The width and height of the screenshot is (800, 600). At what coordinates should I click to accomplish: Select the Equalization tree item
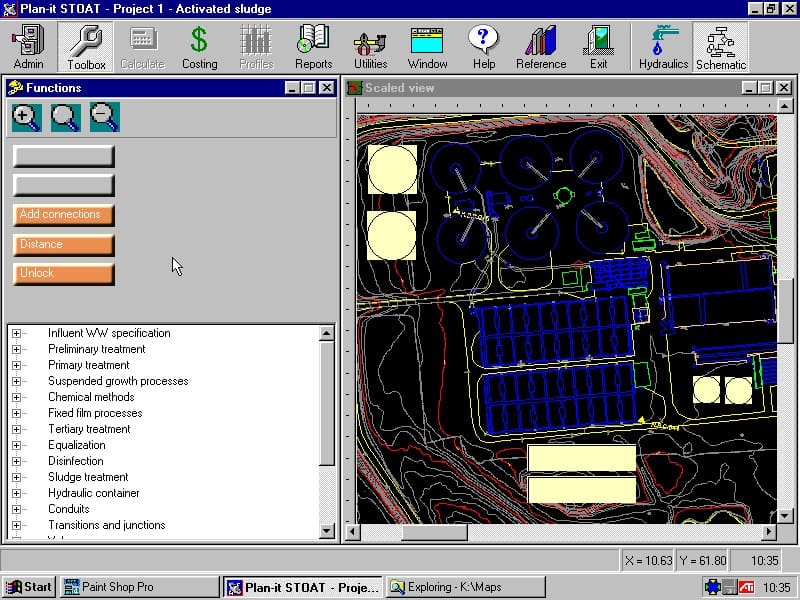77,445
